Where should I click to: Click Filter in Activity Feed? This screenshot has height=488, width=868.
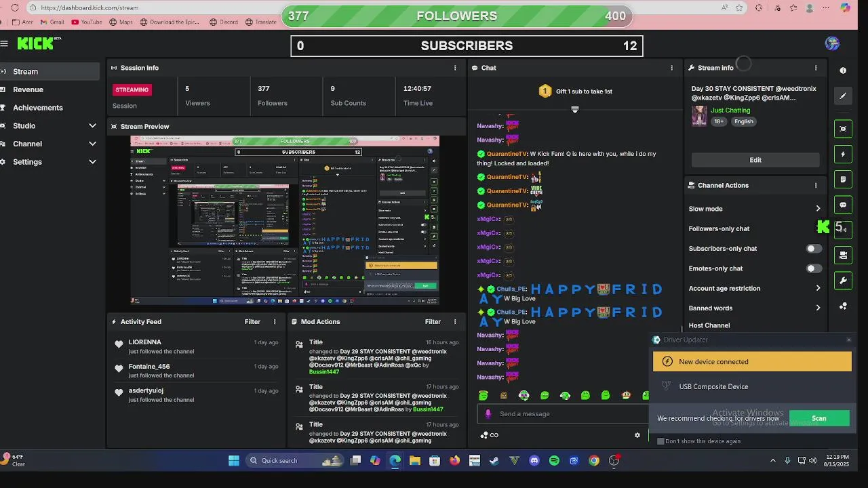click(252, 322)
